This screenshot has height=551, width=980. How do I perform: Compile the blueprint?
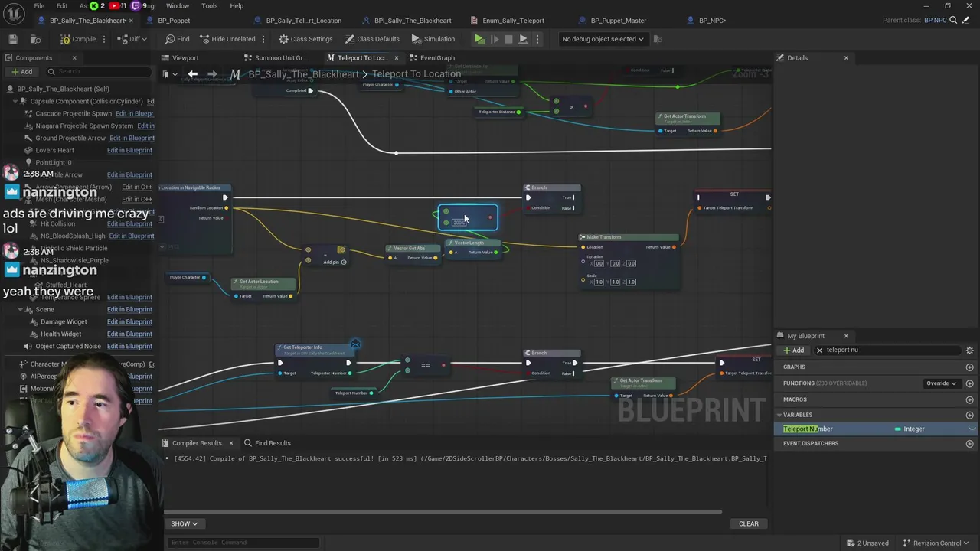[x=78, y=39]
